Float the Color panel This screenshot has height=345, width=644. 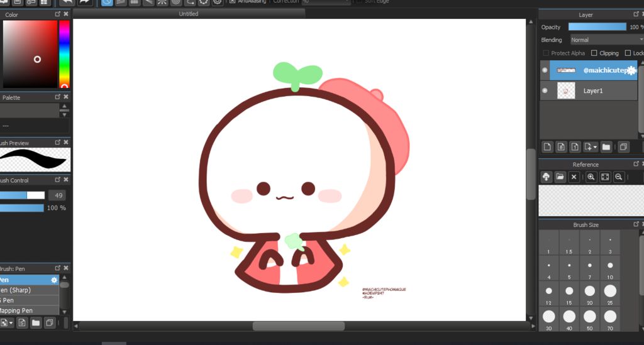tap(57, 14)
